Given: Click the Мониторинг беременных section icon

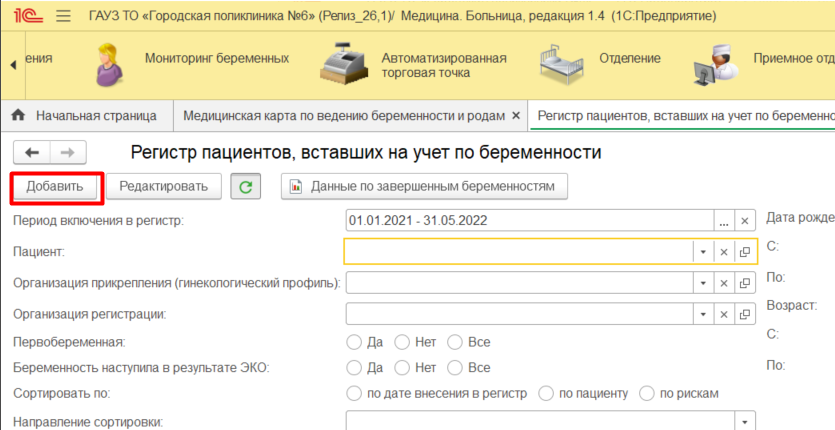Looking at the screenshot, I should pos(109,65).
